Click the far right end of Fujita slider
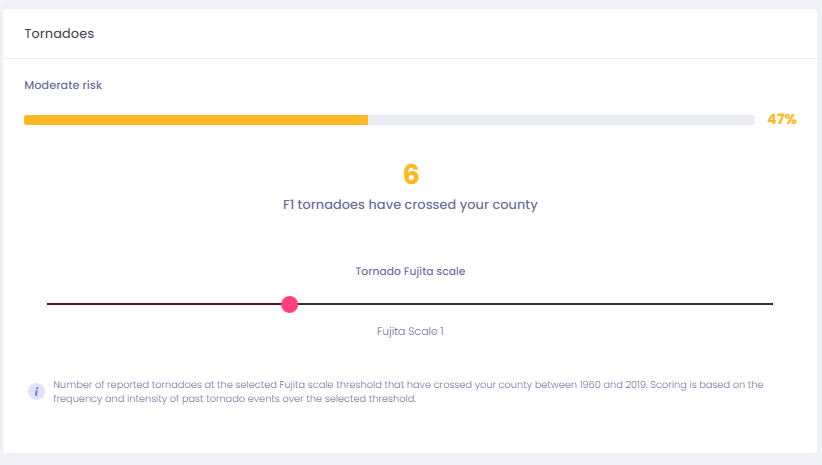The width and height of the screenshot is (822, 465). click(x=772, y=304)
